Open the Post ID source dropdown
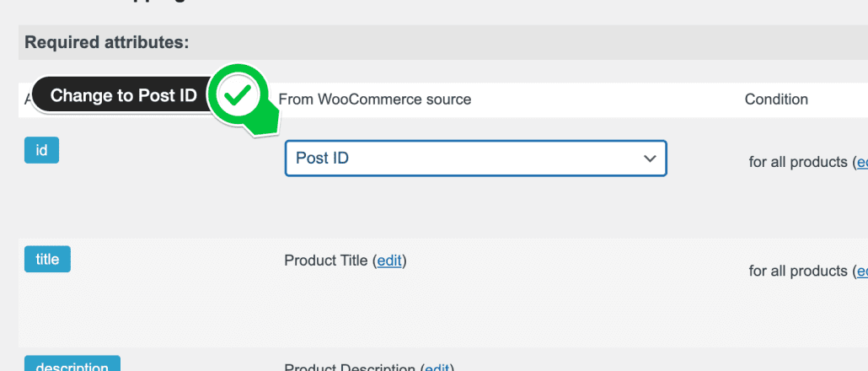Screen dimensions: 868x371 click(x=475, y=159)
